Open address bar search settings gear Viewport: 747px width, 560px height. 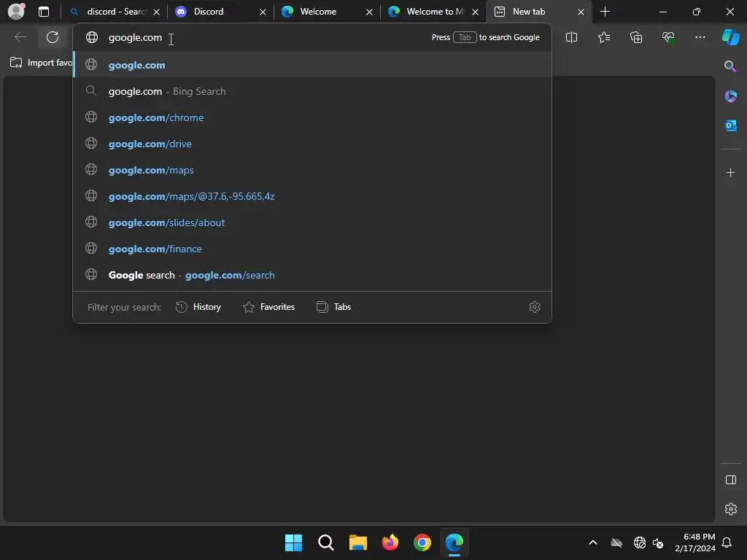click(535, 307)
